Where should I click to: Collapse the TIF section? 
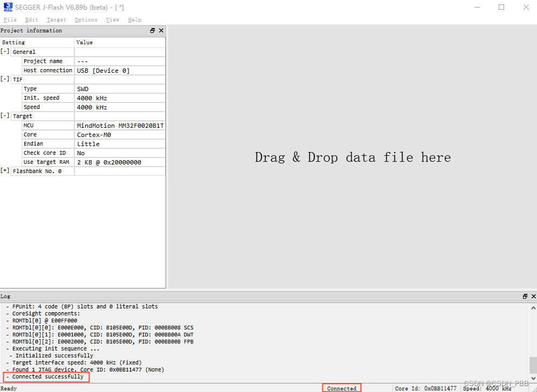pyautogui.click(x=5, y=79)
